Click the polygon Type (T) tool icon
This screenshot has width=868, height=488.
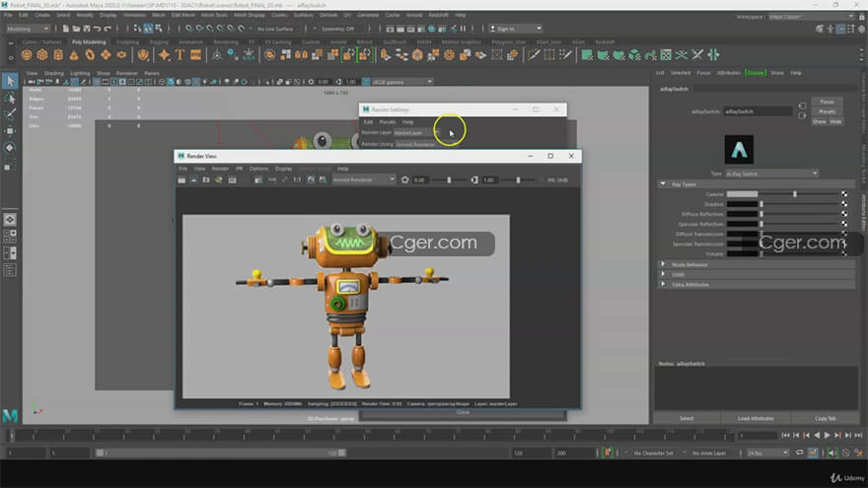click(180, 55)
